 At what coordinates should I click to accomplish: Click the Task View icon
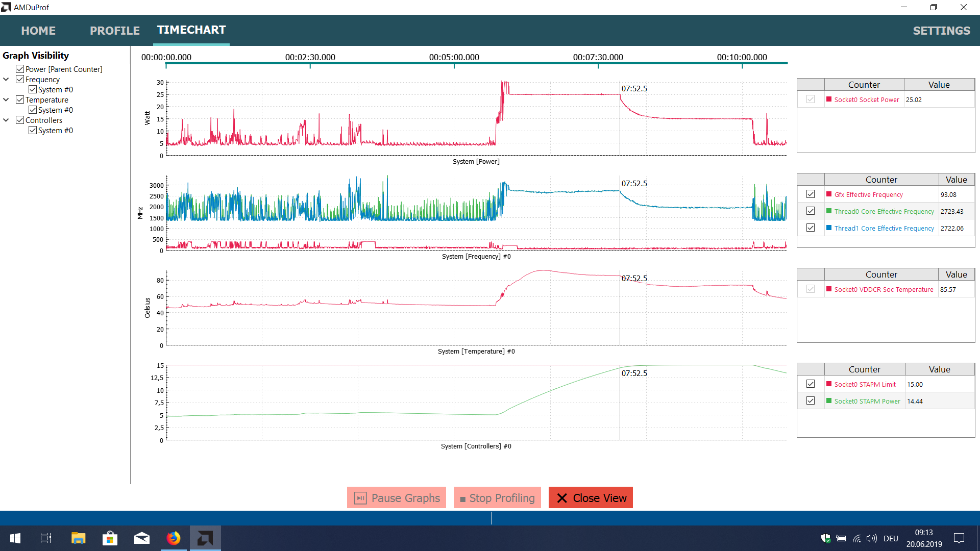[x=46, y=538]
